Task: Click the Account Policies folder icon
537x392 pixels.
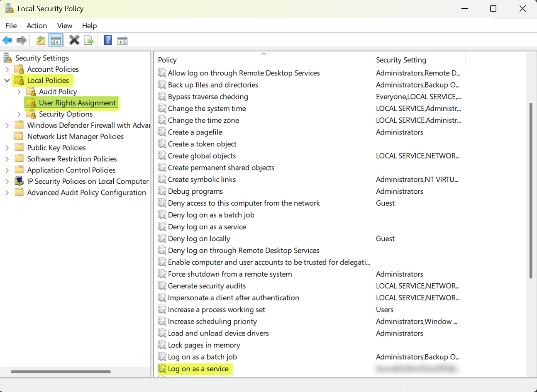Action: [19, 69]
